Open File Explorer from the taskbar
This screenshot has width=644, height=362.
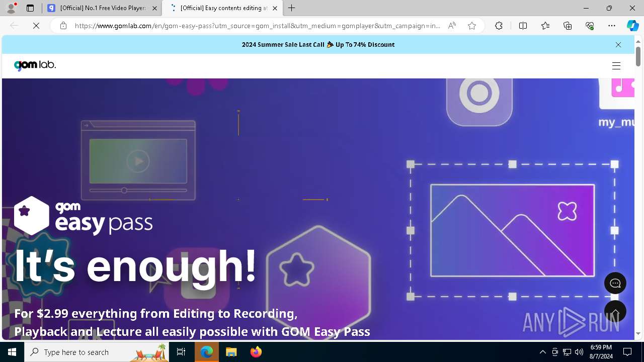[231, 352]
